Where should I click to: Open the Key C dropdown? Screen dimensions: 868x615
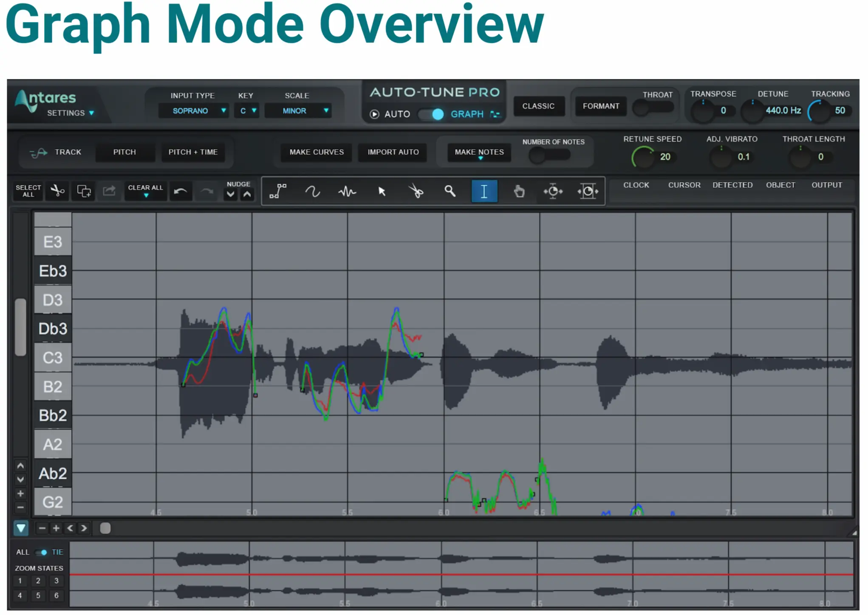pyautogui.click(x=247, y=111)
